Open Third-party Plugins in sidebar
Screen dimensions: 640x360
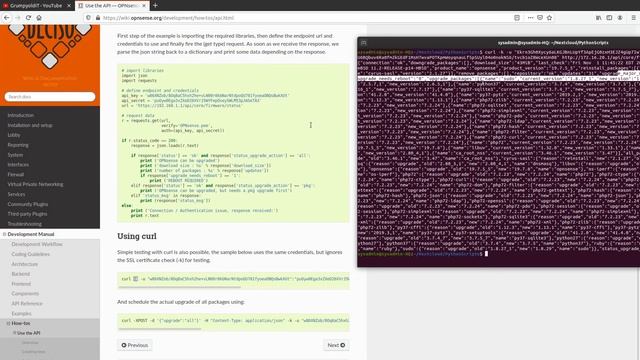coord(27,214)
